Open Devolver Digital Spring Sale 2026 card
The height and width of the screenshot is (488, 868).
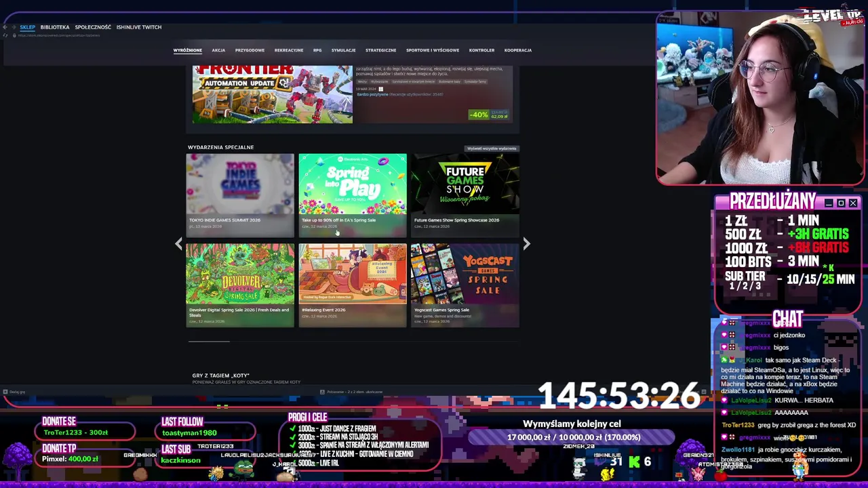pyautogui.click(x=240, y=285)
